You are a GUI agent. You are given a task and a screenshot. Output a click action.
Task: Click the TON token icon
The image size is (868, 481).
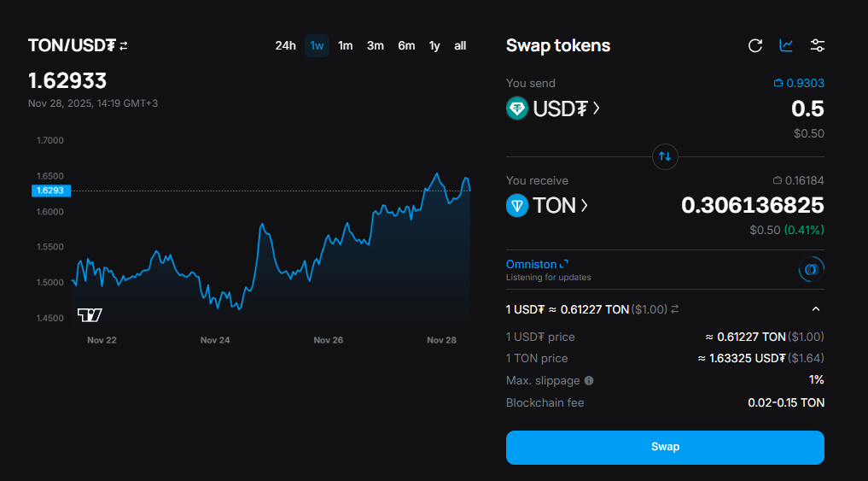point(517,206)
